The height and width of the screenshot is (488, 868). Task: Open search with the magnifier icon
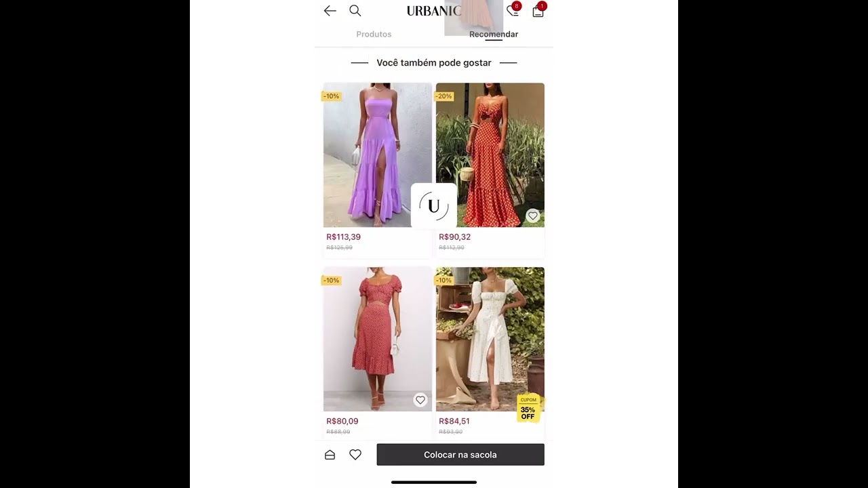point(355,11)
